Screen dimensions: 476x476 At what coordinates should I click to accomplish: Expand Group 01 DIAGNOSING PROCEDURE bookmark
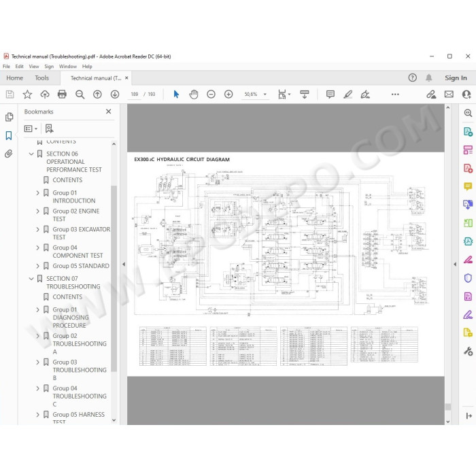37,309
